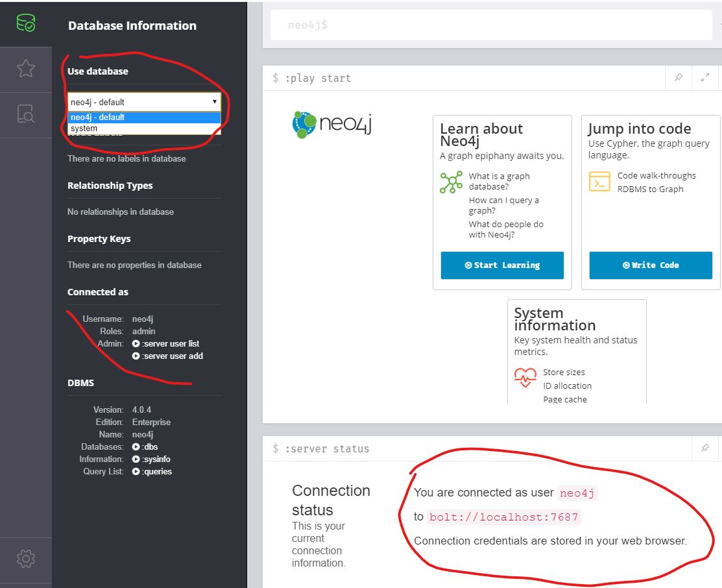Viewport: 722px width, 588px height.
Task: Click the play icon beside :queries
Action: coord(136,471)
